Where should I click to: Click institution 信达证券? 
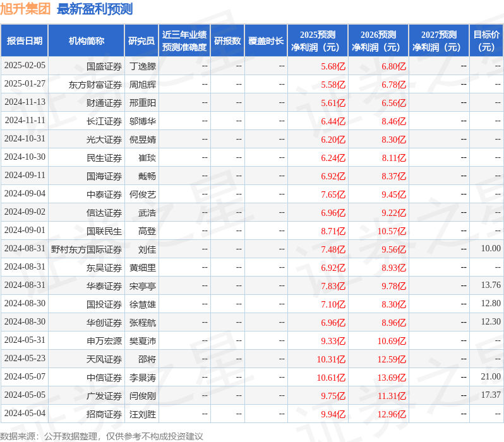pyautogui.click(x=104, y=213)
